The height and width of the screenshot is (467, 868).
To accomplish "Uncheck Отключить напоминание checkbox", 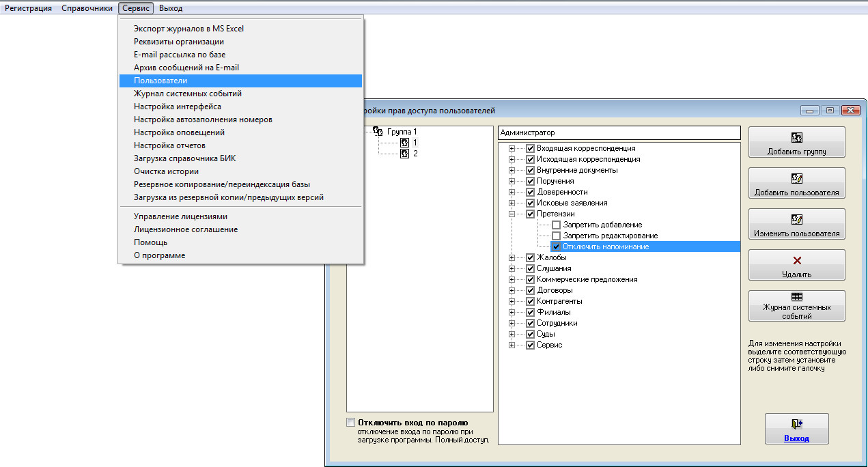I will pyautogui.click(x=556, y=246).
